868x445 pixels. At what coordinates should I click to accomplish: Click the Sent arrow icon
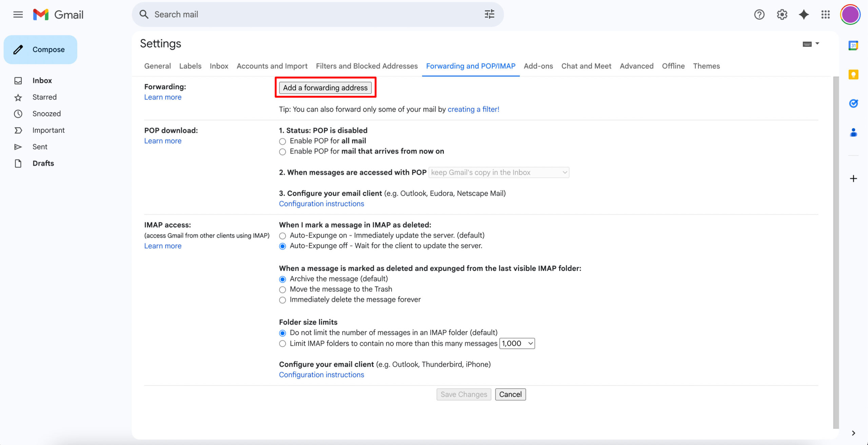18,147
